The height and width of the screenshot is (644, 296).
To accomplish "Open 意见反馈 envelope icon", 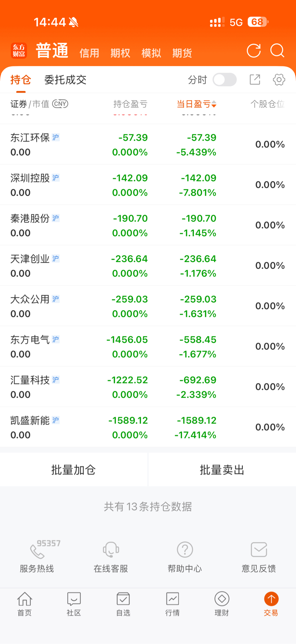I will (259, 550).
